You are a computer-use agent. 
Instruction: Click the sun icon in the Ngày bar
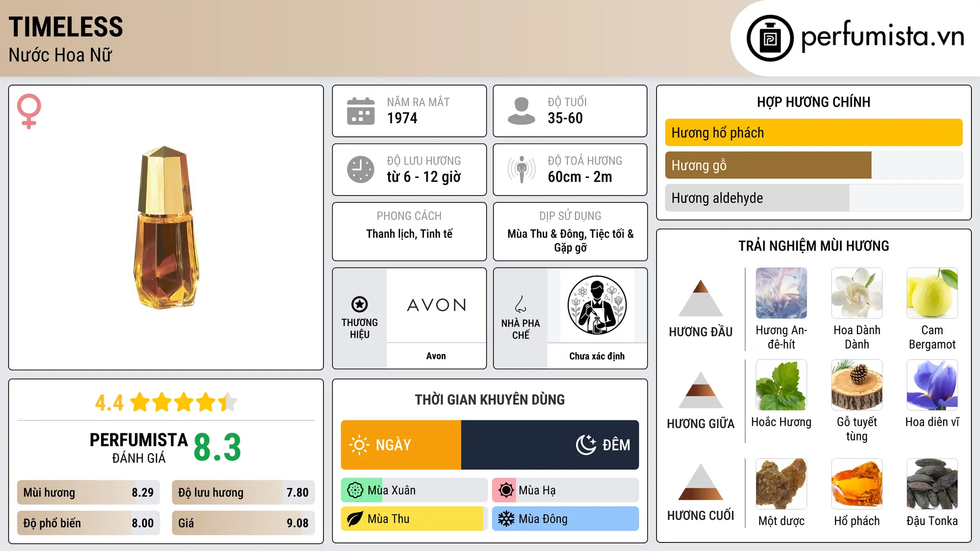pyautogui.click(x=359, y=445)
